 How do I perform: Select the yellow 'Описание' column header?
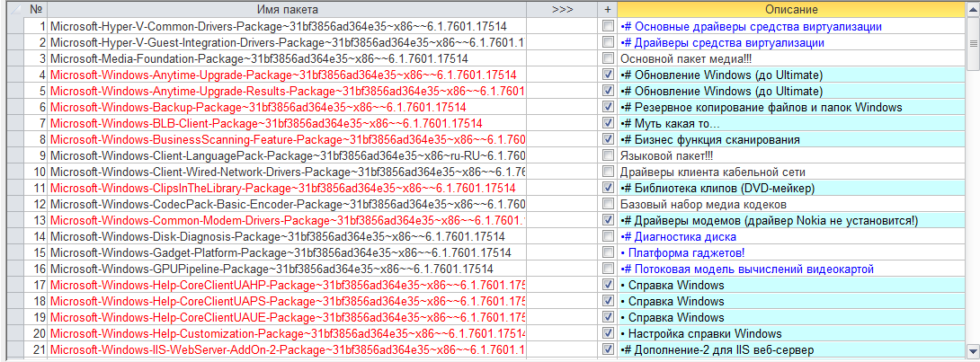pos(791,10)
